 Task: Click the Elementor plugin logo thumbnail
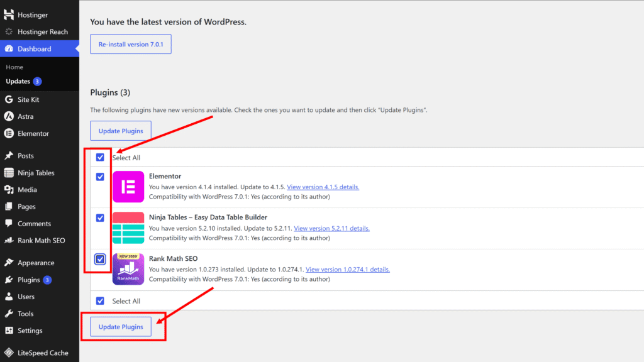tap(128, 187)
